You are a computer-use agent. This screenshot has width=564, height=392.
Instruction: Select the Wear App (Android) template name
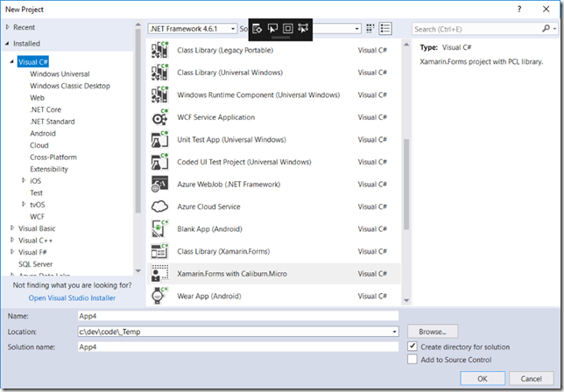209,296
